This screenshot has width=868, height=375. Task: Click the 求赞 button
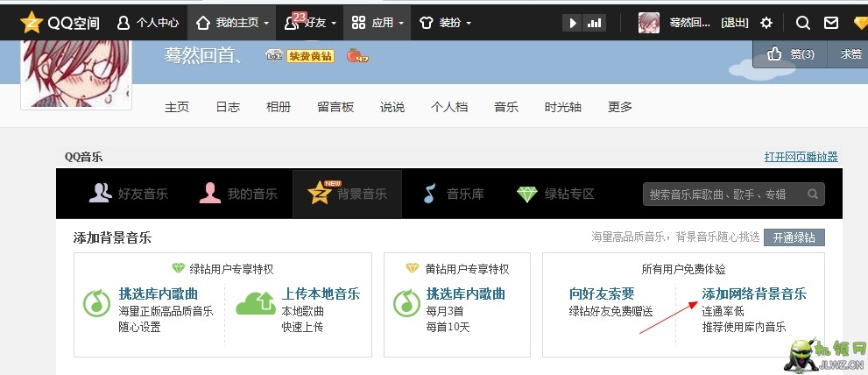(850, 53)
